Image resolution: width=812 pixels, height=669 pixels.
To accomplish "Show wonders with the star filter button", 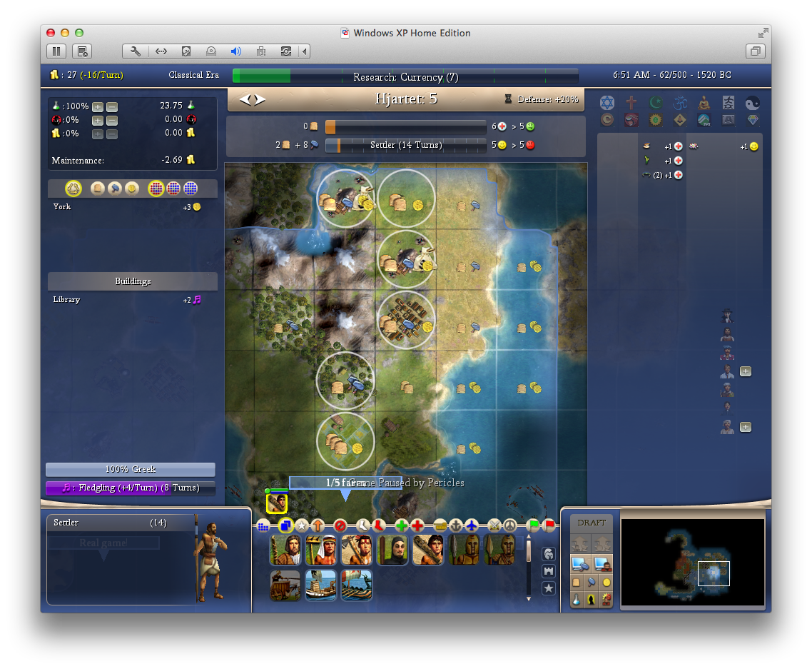I will coord(549,589).
